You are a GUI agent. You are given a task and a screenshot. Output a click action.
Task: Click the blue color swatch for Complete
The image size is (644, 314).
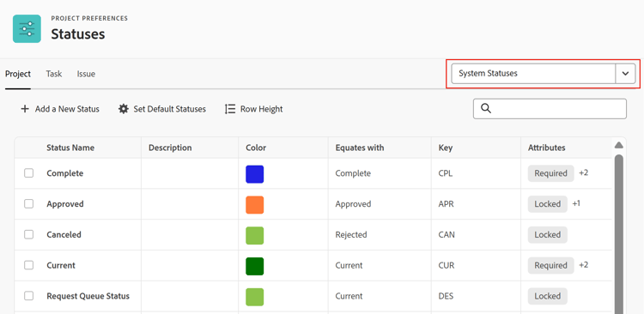pyautogui.click(x=255, y=174)
